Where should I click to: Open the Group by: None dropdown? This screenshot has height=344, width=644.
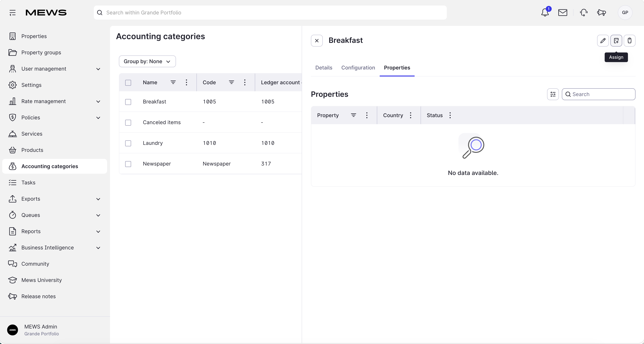[147, 61]
